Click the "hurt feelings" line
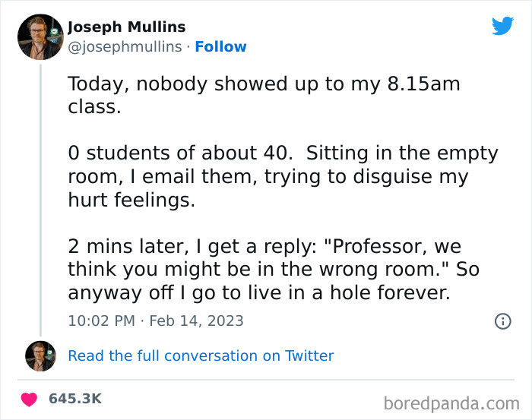This screenshot has width=532, height=420. [x=129, y=200]
